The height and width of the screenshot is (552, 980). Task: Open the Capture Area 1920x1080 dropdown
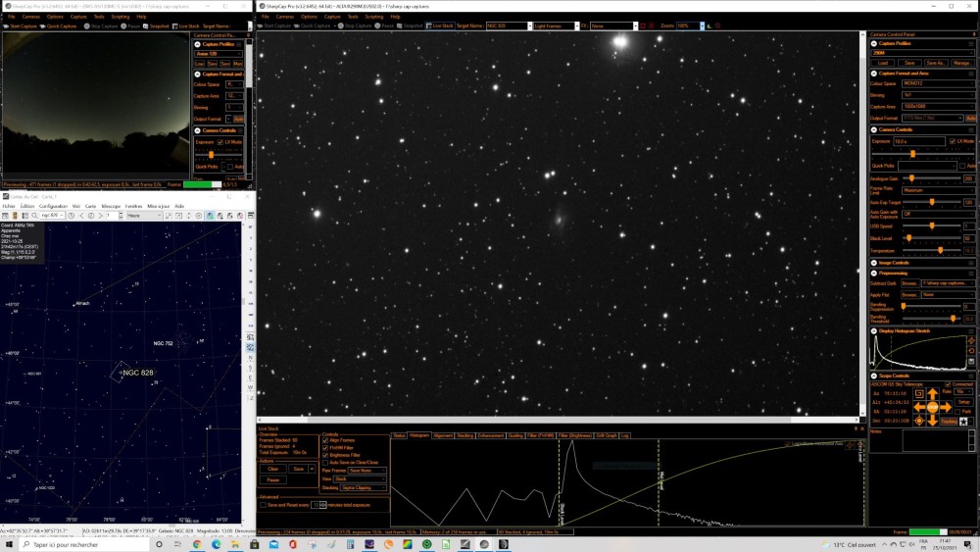[938, 106]
